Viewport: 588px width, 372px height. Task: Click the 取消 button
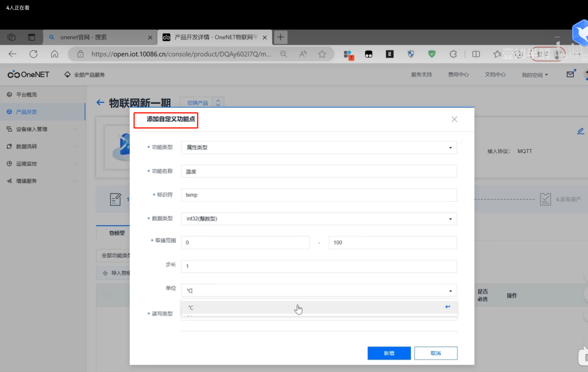click(x=436, y=353)
